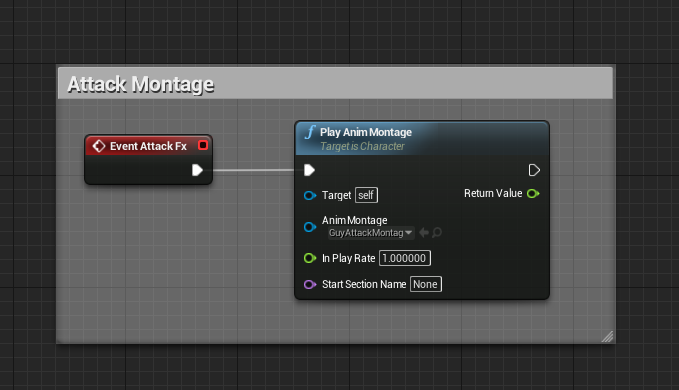Click the purple Start Section Name pin
The width and height of the screenshot is (679, 390).
[x=310, y=284]
